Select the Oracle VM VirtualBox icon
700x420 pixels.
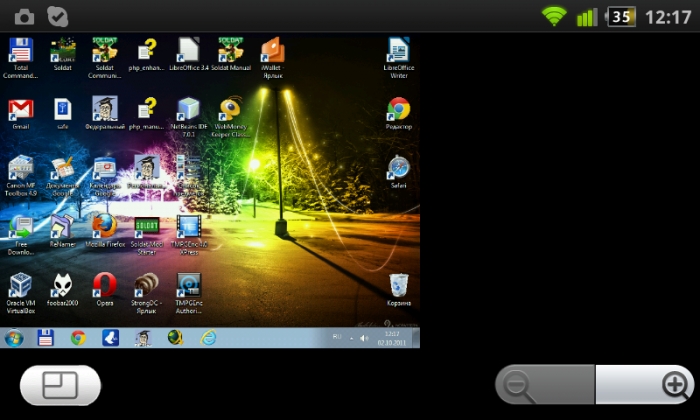click(x=21, y=293)
